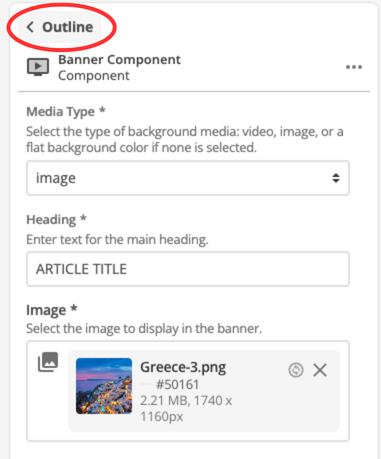381x459 pixels.
Task: Click the Greece-3.png file name
Action: pos(183,367)
